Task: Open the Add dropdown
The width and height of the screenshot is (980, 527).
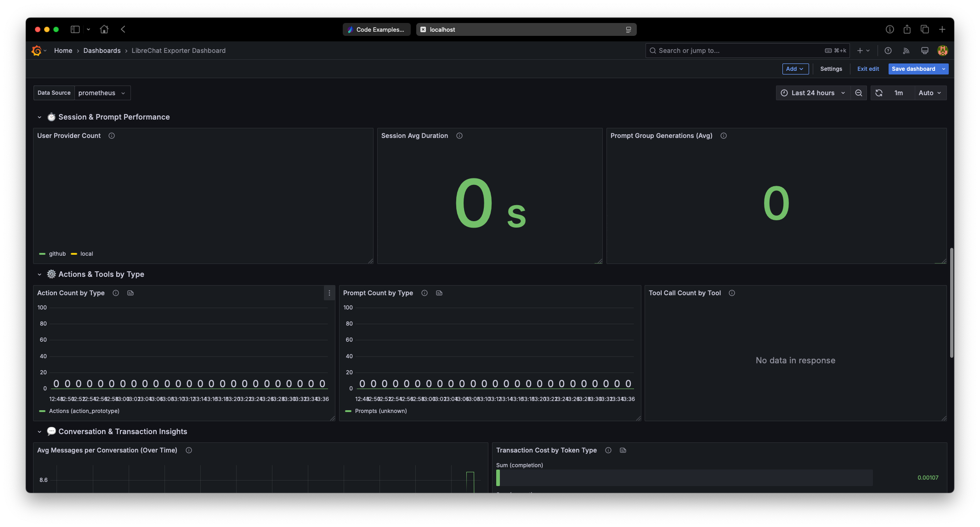Action: coord(795,69)
